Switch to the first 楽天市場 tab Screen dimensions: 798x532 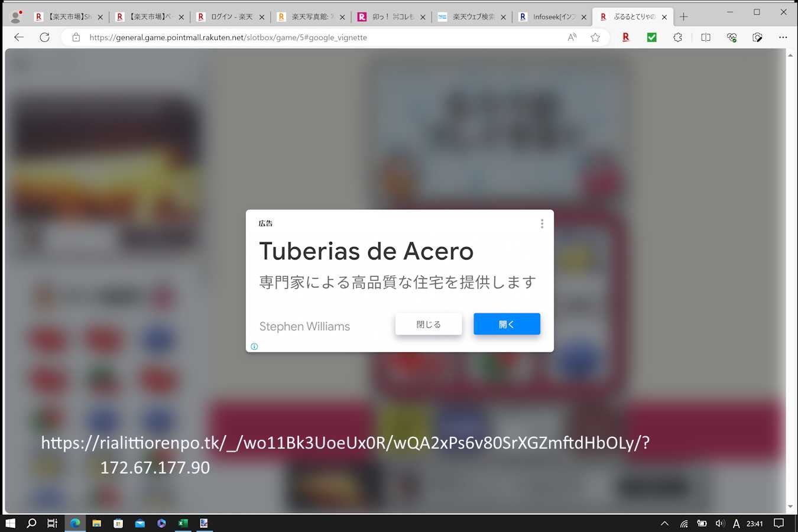point(69,17)
